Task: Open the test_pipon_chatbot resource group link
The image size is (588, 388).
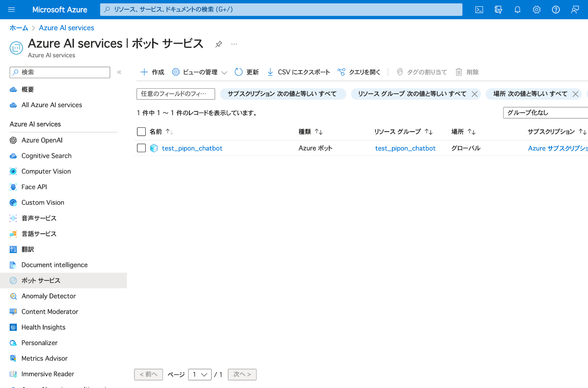Action: pos(405,148)
